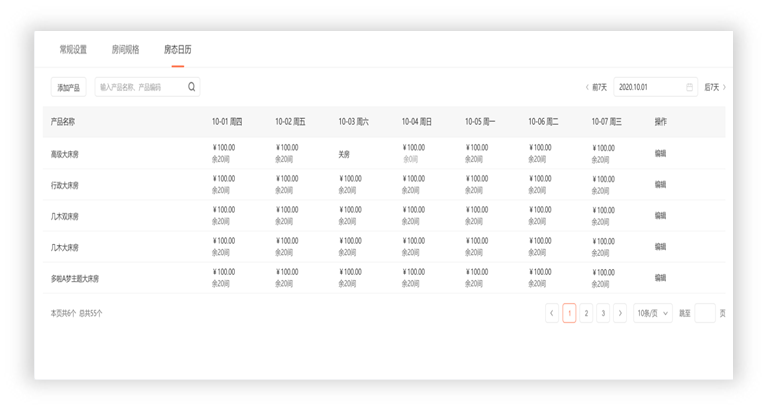Image resolution: width=767 pixels, height=411 pixels.
Task: Go to page 3 in pagination
Action: click(x=603, y=313)
